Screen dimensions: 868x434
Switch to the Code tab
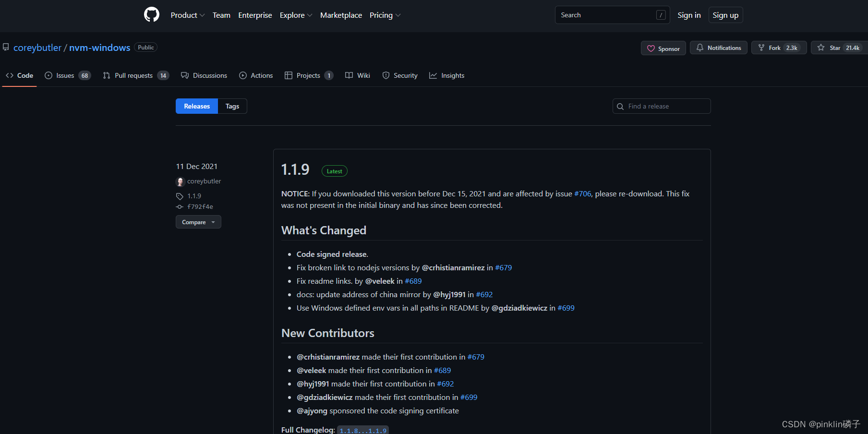coord(20,75)
